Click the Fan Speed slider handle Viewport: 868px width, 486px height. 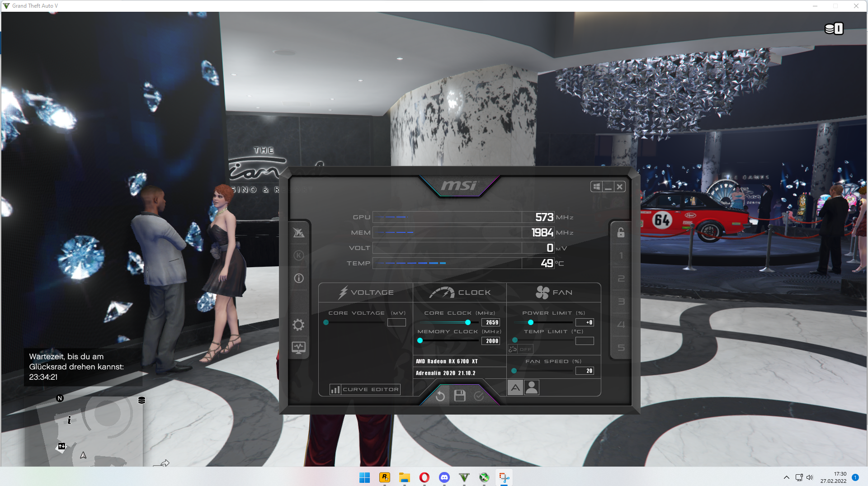coord(514,371)
